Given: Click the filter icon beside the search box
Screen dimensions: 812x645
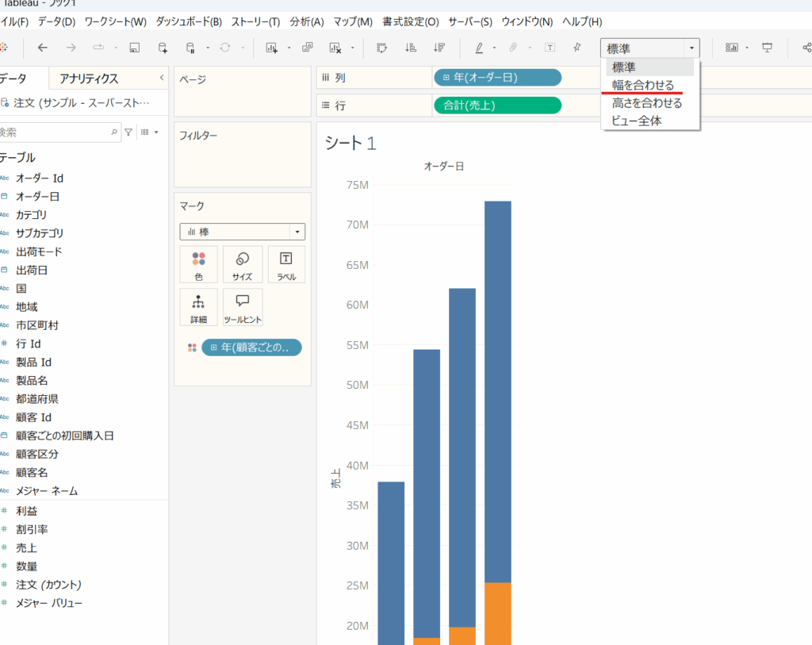Looking at the screenshot, I should [128, 132].
